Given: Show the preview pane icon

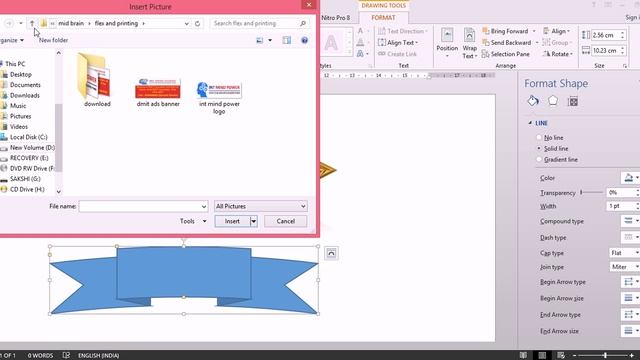Looking at the screenshot, I should coord(287,40).
